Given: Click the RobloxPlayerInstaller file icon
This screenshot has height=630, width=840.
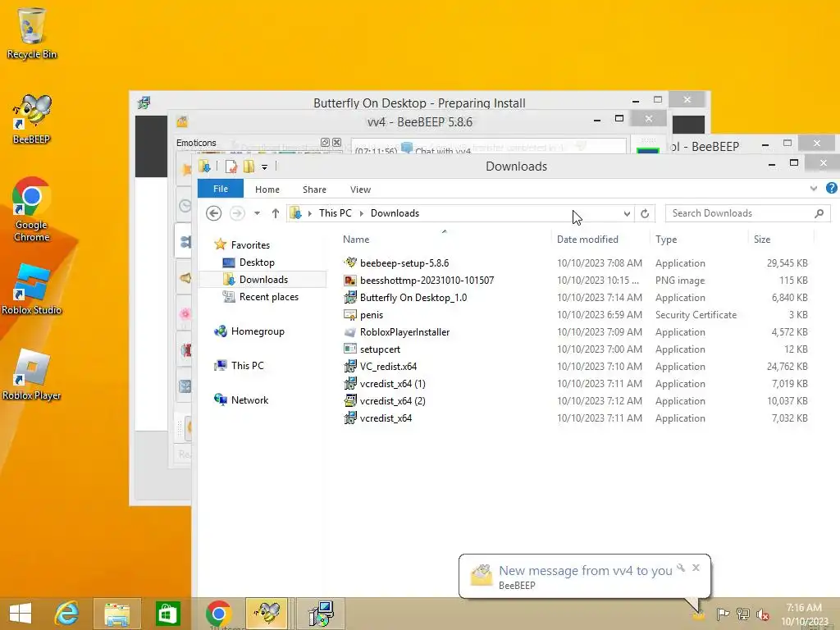Looking at the screenshot, I should click(x=349, y=331).
